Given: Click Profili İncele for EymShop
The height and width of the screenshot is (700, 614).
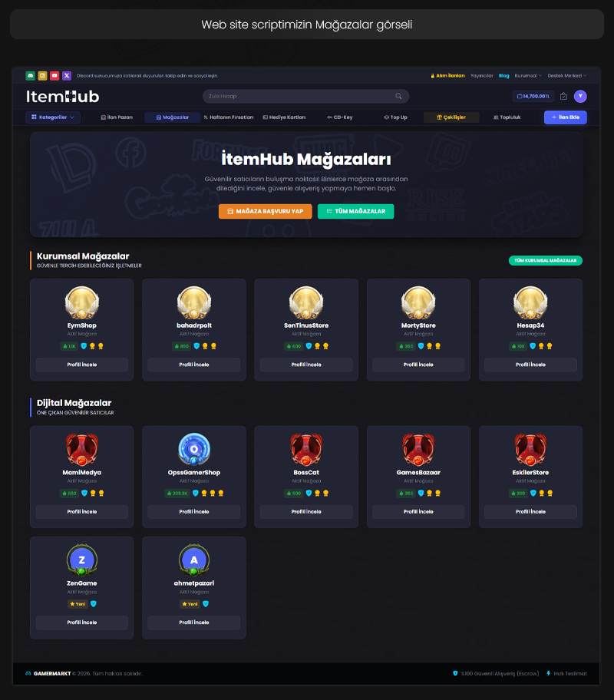Looking at the screenshot, I should [x=81, y=365].
